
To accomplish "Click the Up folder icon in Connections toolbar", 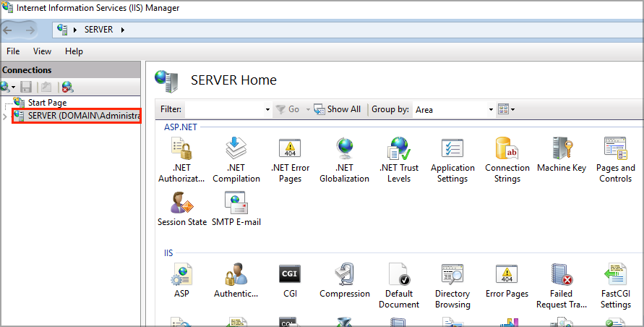I will (x=46, y=87).
